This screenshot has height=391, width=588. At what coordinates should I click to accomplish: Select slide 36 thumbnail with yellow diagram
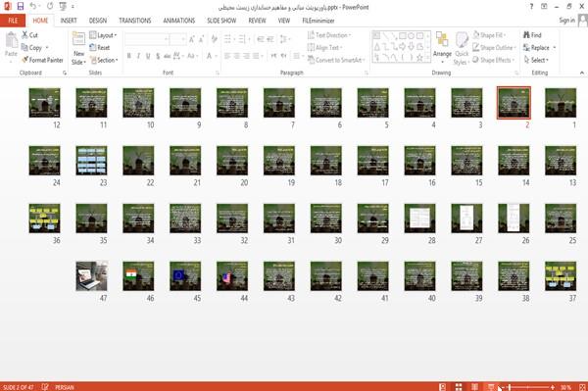(45, 219)
